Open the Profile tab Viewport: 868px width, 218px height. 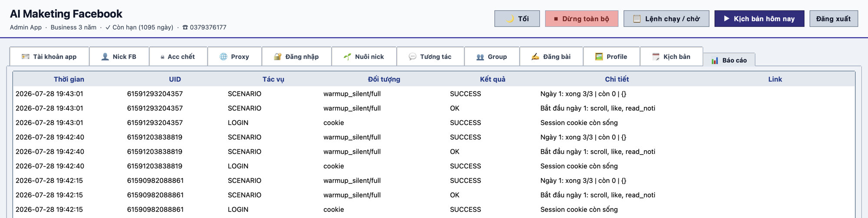tap(611, 56)
